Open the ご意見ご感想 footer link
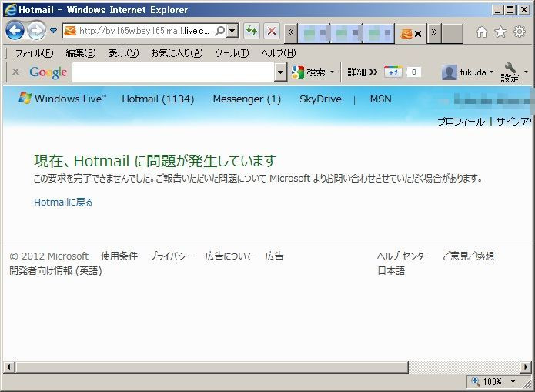 [469, 256]
